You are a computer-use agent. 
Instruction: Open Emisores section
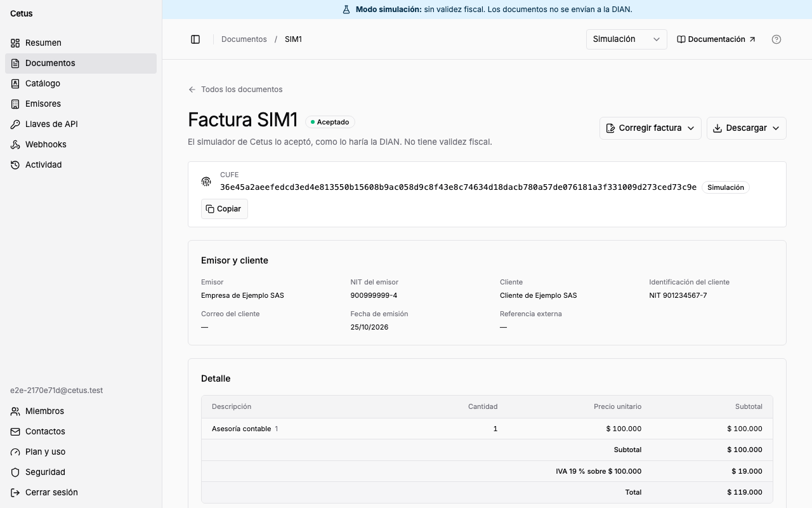tap(81, 104)
